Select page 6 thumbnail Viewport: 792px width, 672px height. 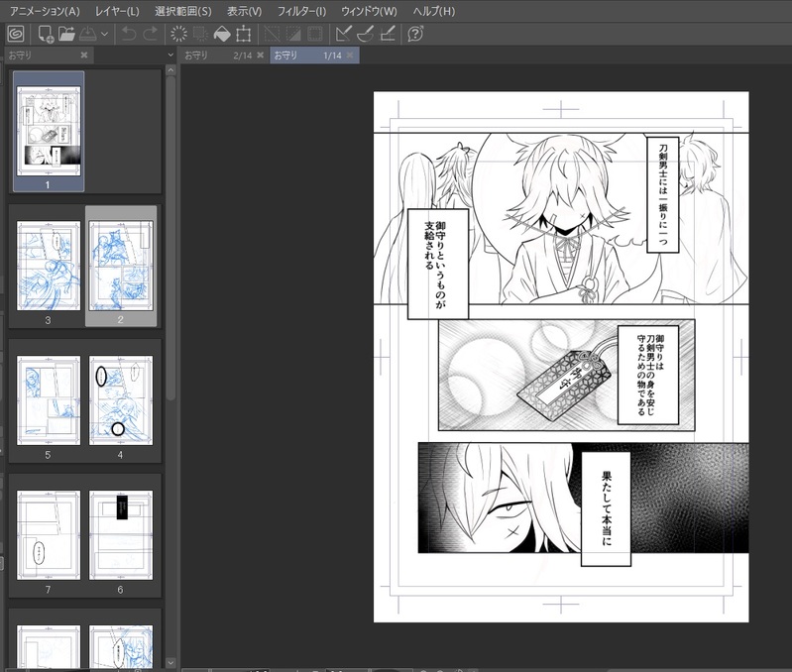pos(121,535)
